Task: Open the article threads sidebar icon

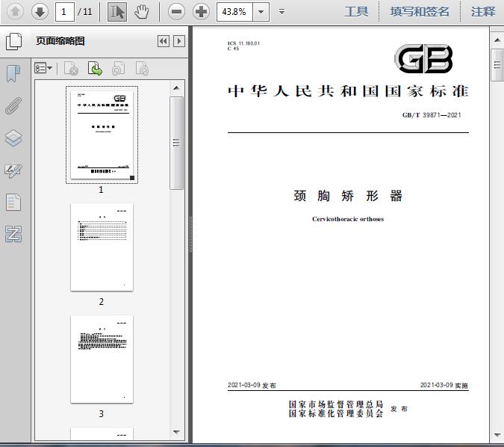Action: 13,234
